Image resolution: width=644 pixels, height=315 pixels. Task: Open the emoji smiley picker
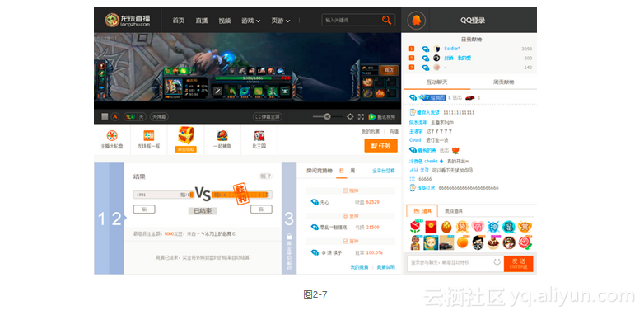pos(497,261)
